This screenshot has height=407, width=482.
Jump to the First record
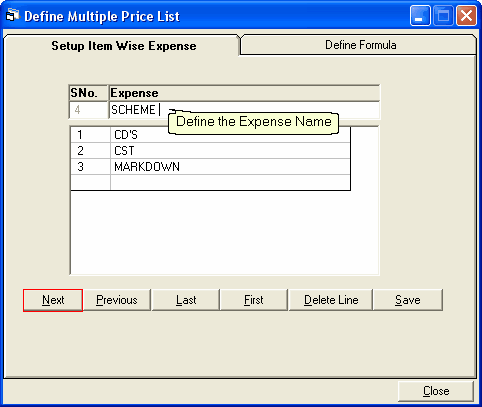coord(254,300)
